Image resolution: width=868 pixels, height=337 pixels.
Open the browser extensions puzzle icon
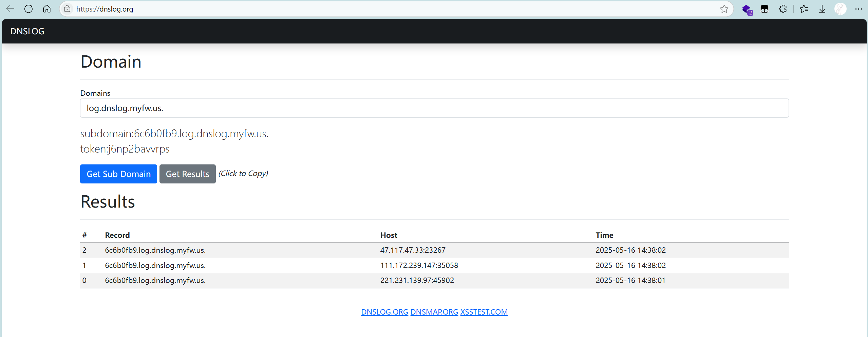(783, 9)
